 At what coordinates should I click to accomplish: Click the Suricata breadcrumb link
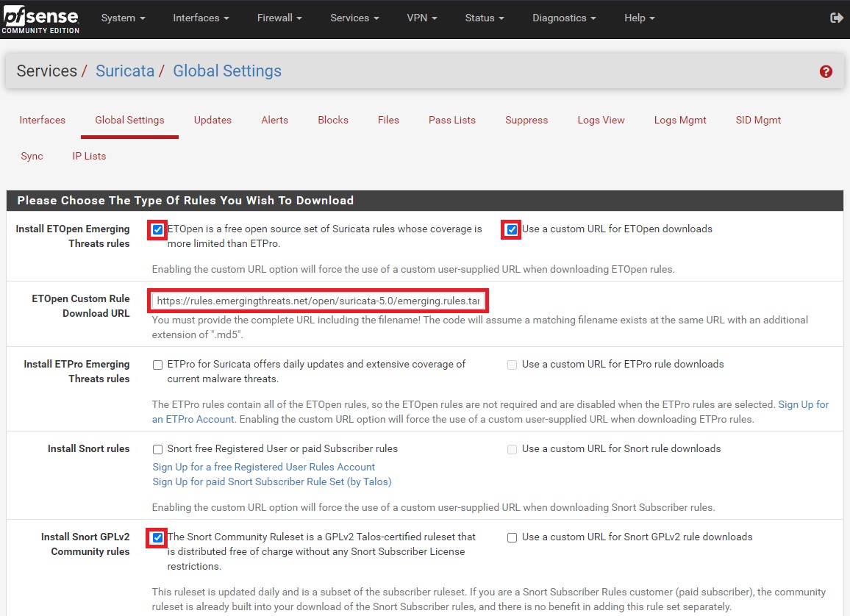[x=125, y=71]
